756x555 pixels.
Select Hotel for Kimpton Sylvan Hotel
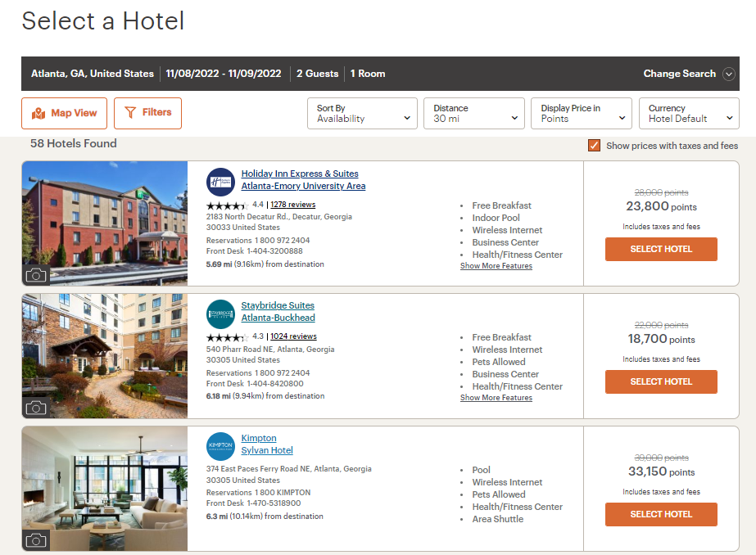[x=661, y=514]
